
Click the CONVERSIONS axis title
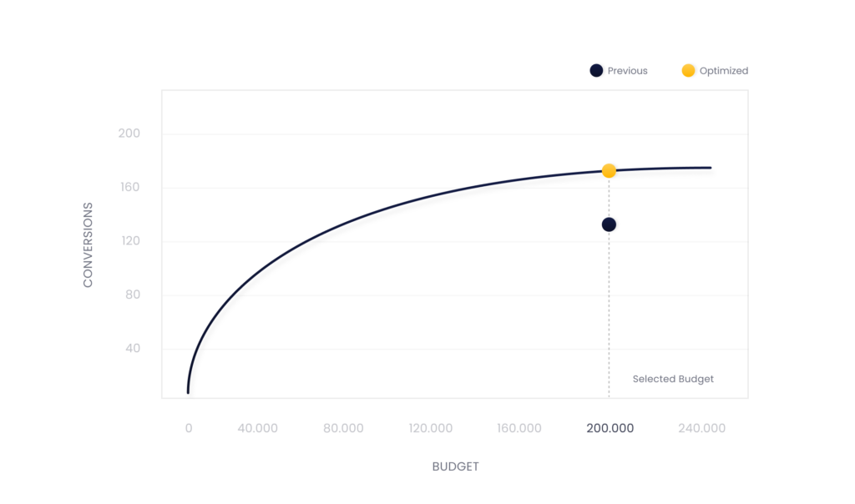coord(88,244)
